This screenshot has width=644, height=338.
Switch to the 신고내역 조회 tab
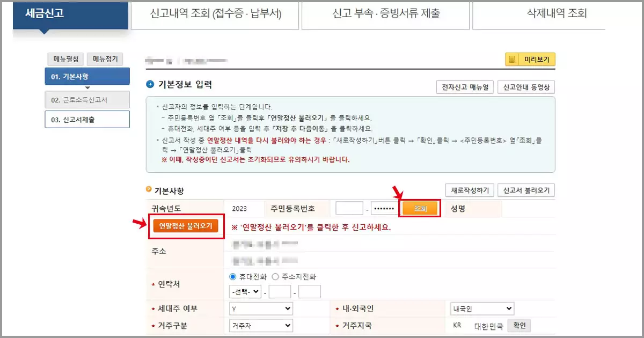click(214, 14)
